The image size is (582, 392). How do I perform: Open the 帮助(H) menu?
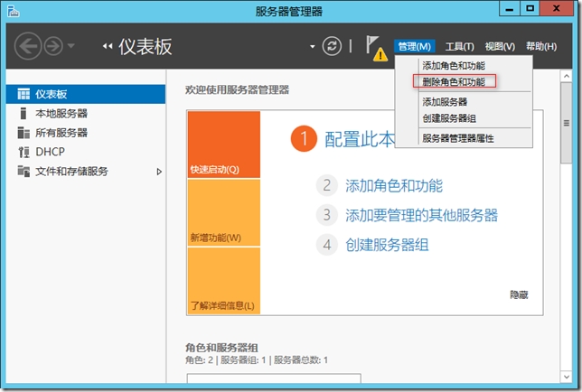coord(541,46)
